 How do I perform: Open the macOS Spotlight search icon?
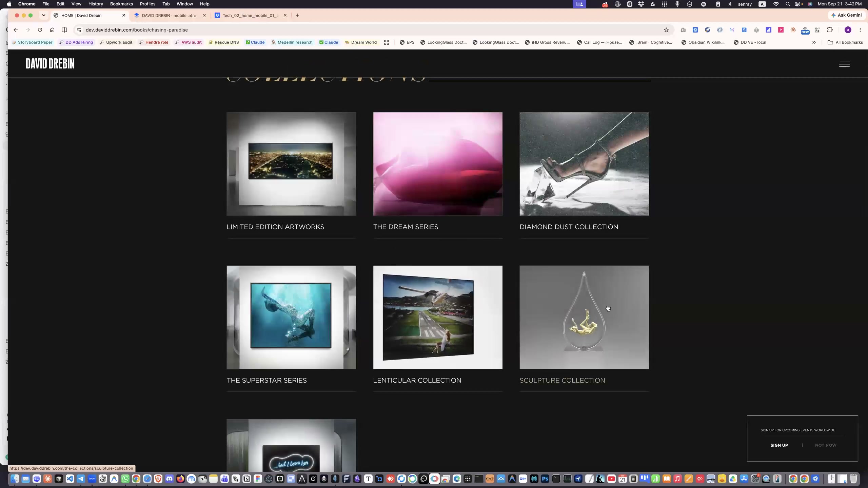pyautogui.click(x=788, y=4)
